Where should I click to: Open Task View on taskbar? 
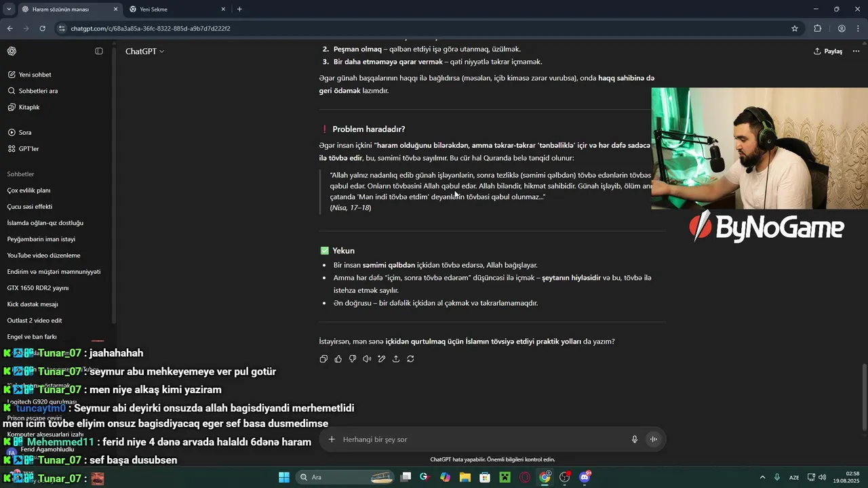tap(406, 477)
